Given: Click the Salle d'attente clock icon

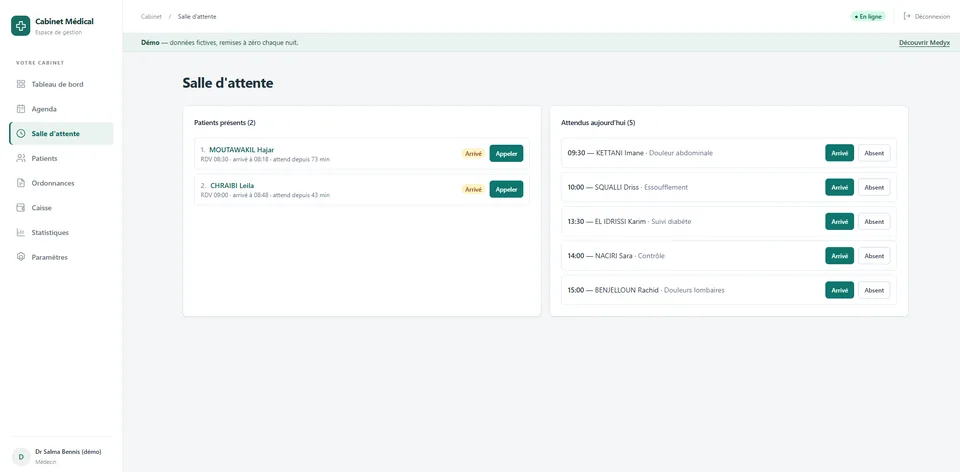Looking at the screenshot, I should point(20,133).
